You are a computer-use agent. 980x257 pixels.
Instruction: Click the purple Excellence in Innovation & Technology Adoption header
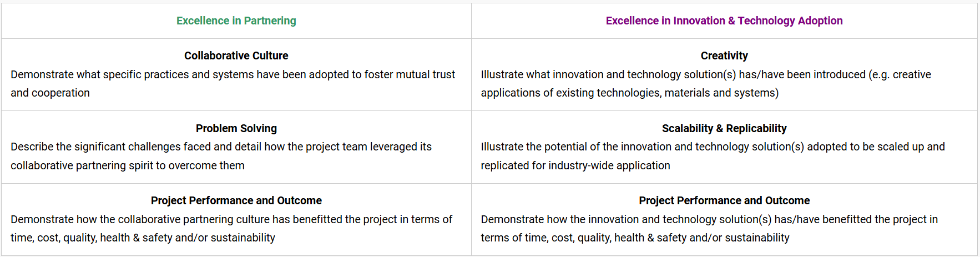coord(724,21)
